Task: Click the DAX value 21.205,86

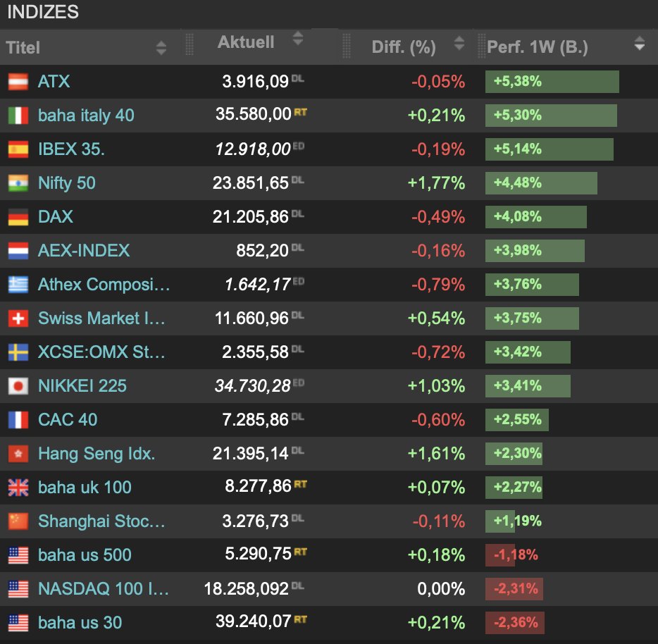Action: tap(251, 217)
